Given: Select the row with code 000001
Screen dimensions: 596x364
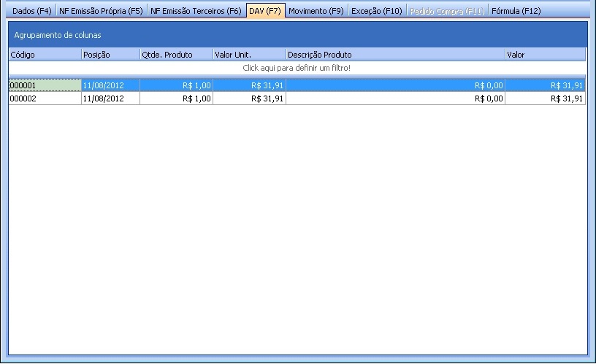Looking at the screenshot, I should click(x=40, y=85).
